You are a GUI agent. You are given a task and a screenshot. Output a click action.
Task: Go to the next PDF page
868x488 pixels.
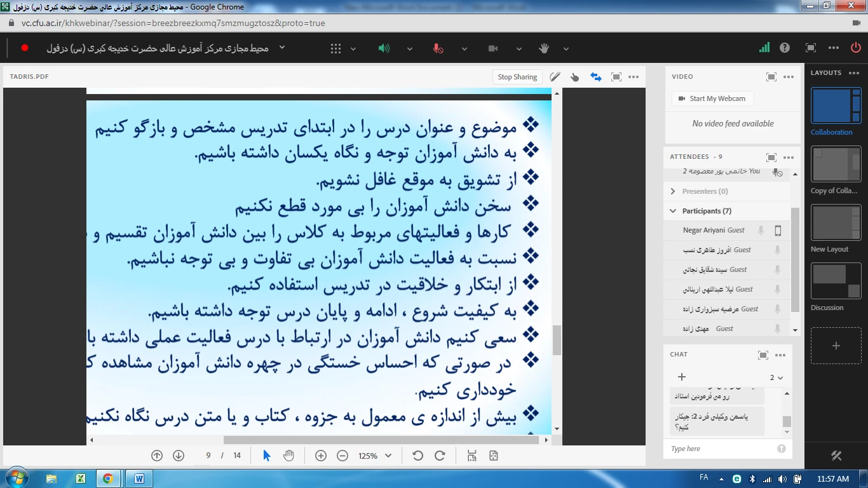pyautogui.click(x=179, y=456)
